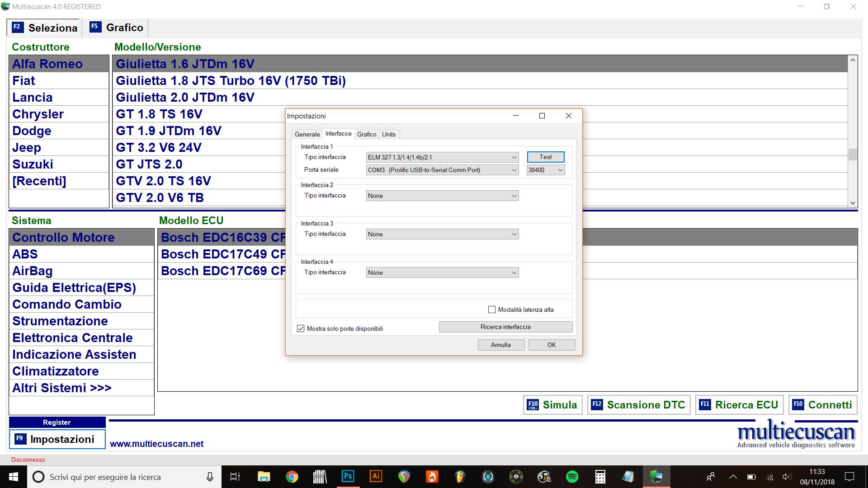Click the Impostazioni button
The height and width of the screenshot is (488, 868).
(57, 439)
